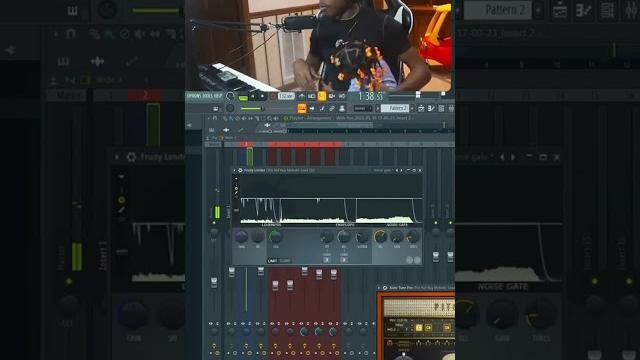
Task: Click the attack curve selector under ATT
Action: point(327,260)
